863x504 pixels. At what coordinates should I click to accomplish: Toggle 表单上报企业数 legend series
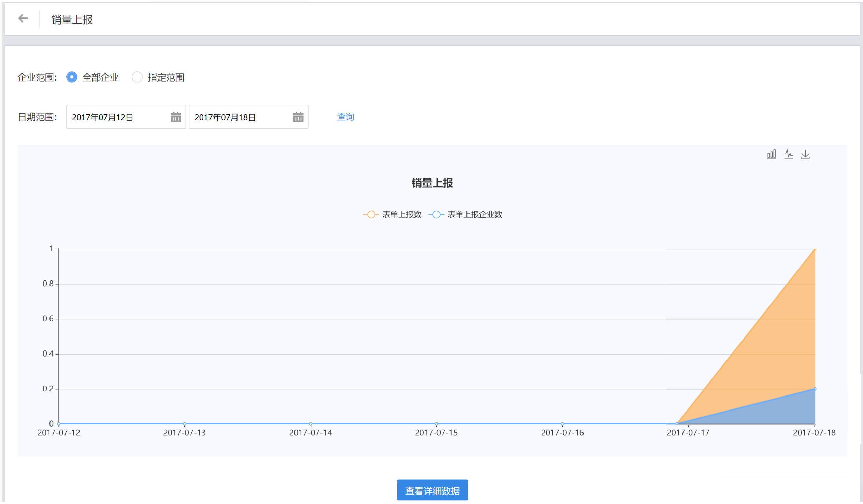click(465, 215)
